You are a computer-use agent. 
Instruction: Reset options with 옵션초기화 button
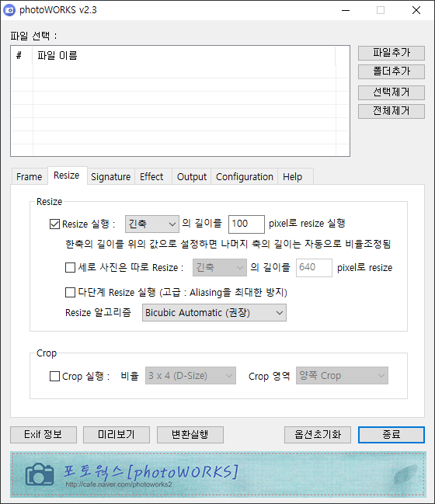(318, 435)
